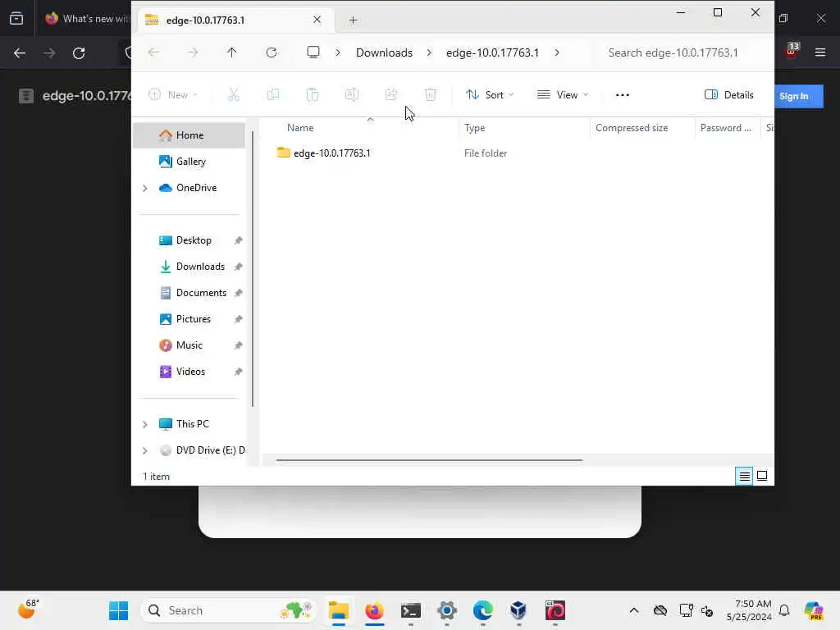
Task: Click the Copy icon in toolbar
Action: point(272,95)
